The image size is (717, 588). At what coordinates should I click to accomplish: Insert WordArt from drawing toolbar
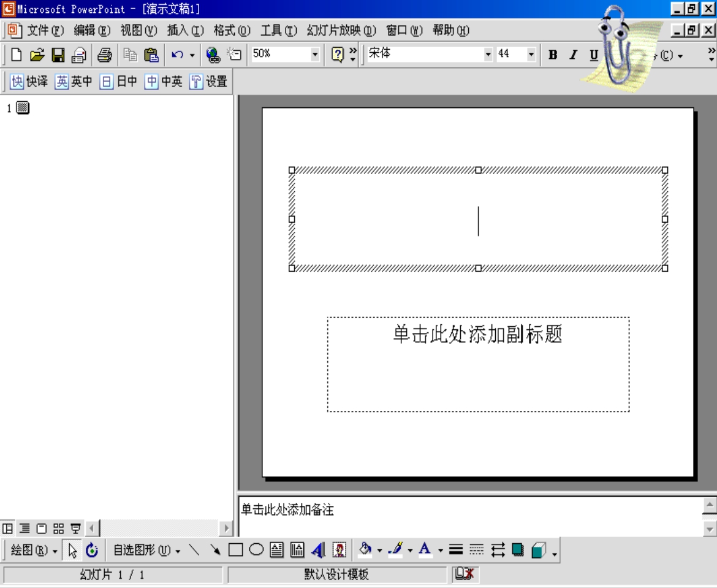(x=318, y=549)
